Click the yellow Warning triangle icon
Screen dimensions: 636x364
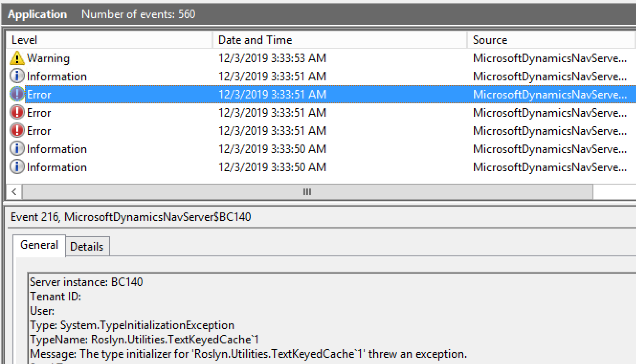coord(17,58)
